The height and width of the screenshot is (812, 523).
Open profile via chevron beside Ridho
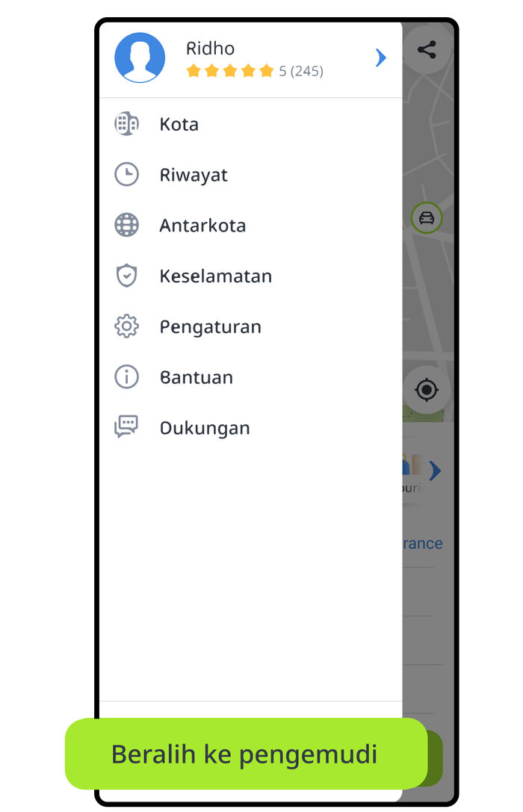381,58
